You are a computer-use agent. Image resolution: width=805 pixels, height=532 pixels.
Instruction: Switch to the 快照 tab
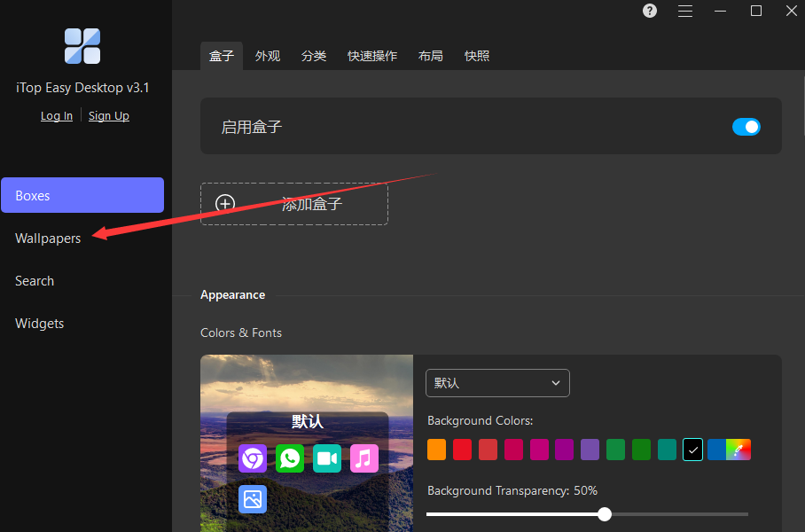(476, 56)
